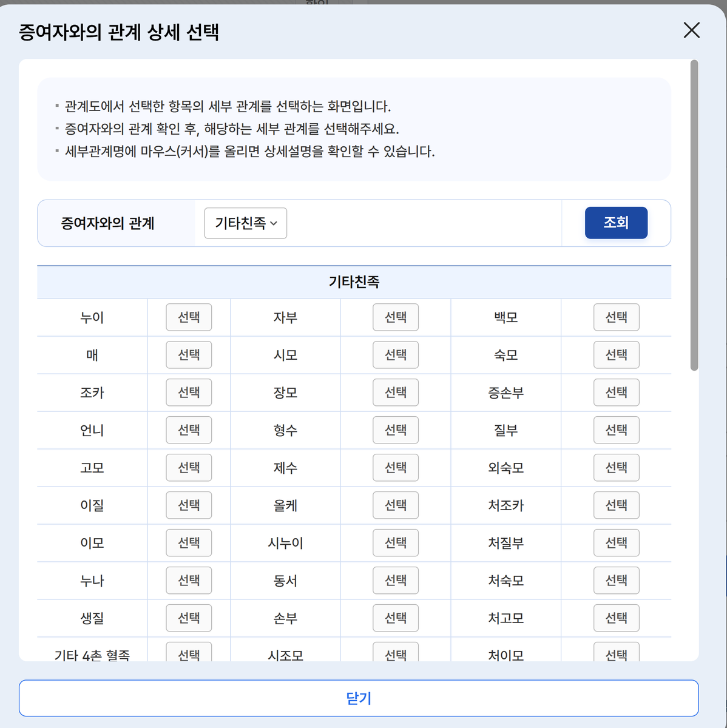Select 누이 with its 선택 button
Viewport: 727px width, 728px height.
coord(189,317)
